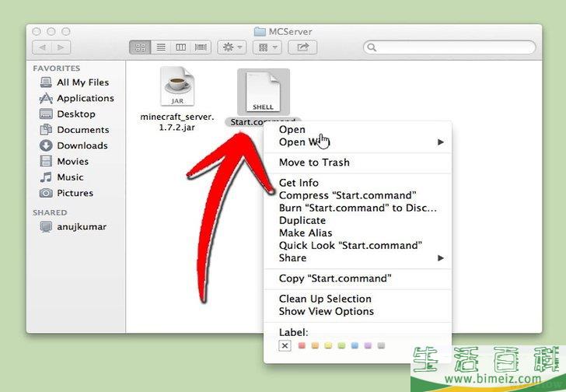Screen dimensions: 566x392
Task: Click the Applications icon
Action: pos(46,98)
